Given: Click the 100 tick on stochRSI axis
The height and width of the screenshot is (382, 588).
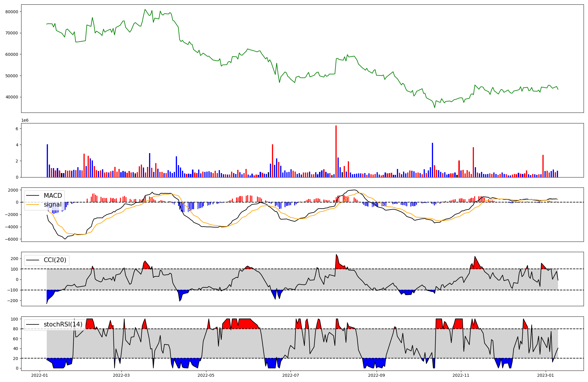Looking at the screenshot, I should click(15, 319).
